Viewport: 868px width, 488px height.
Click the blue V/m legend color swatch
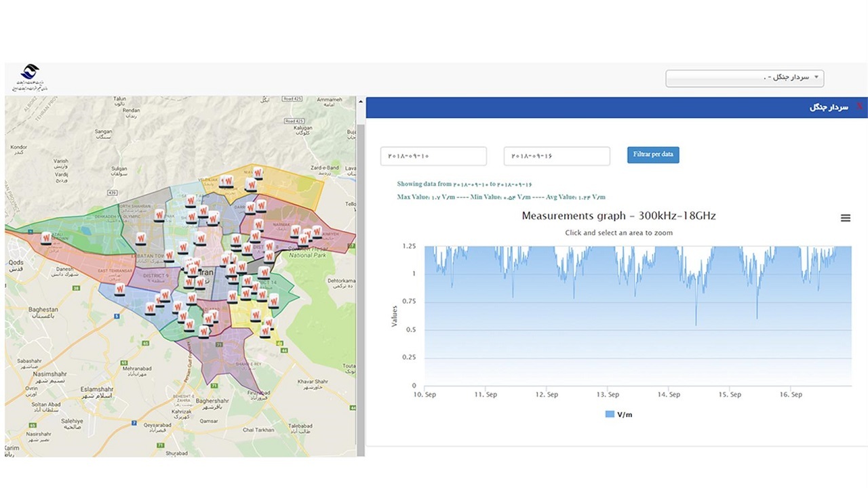tap(609, 414)
